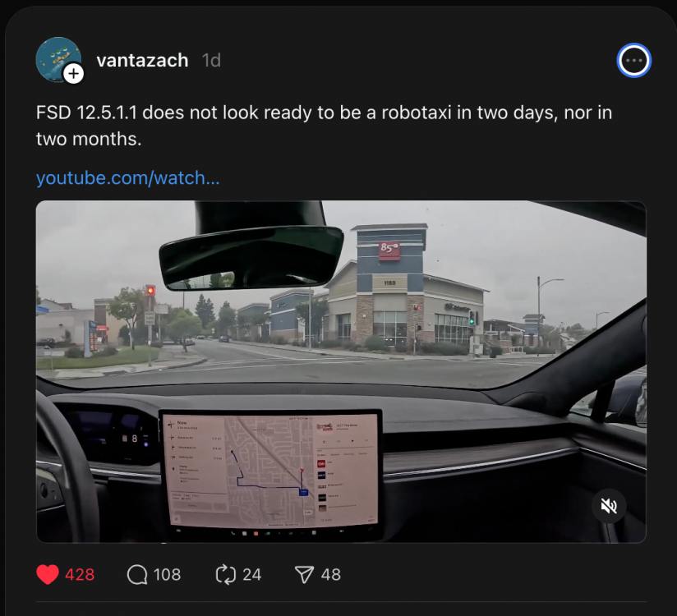Click the rear-view mirror in the video
The image size is (677, 616).
pyautogui.click(x=251, y=258)
